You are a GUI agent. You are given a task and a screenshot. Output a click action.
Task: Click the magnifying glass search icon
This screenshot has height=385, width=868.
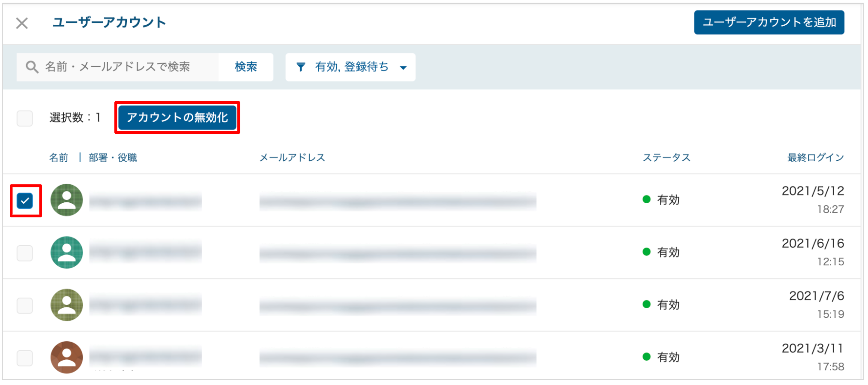point(32,67)
